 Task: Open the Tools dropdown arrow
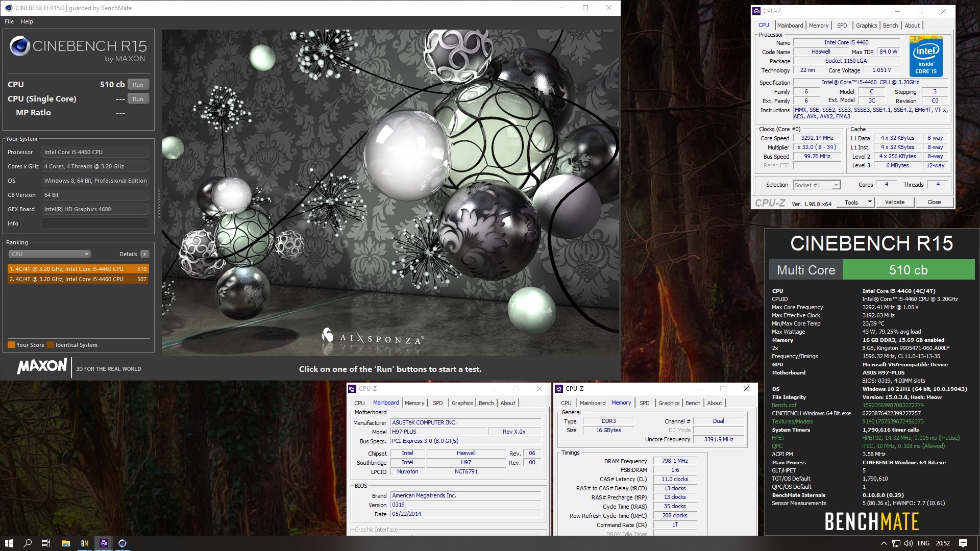(870, 203)
